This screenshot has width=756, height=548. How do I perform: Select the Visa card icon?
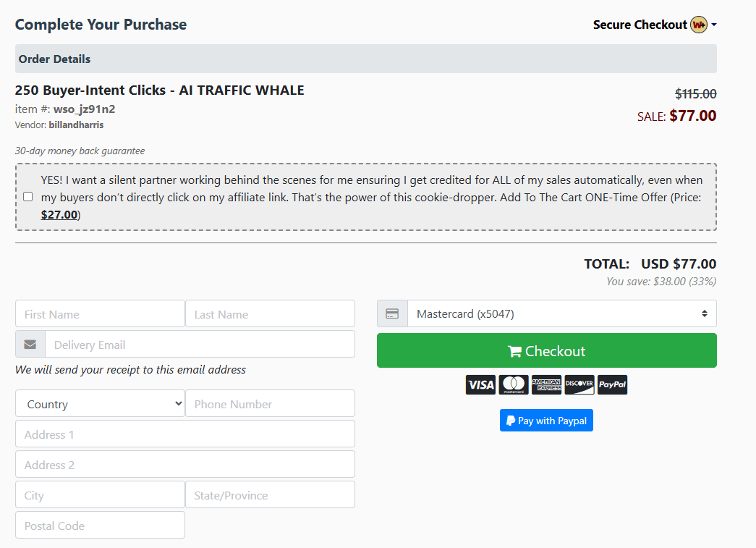pos(480,384)
